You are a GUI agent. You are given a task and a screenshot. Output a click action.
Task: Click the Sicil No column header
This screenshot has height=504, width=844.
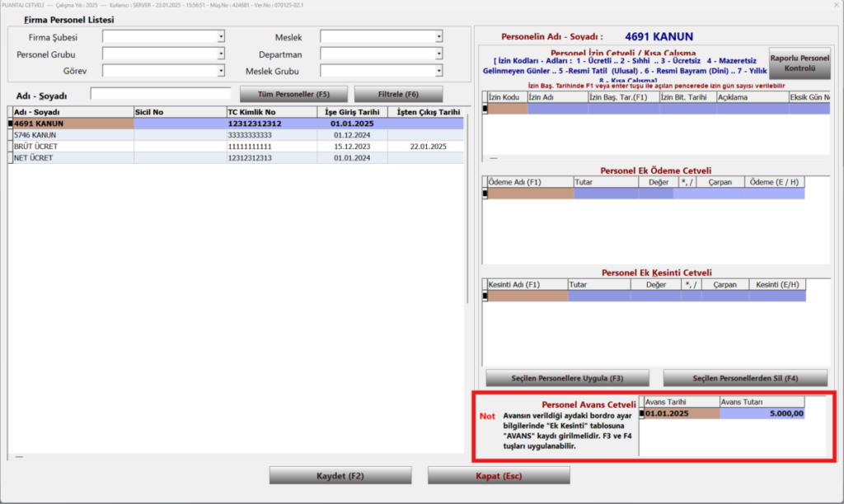(x=180, y=112)
